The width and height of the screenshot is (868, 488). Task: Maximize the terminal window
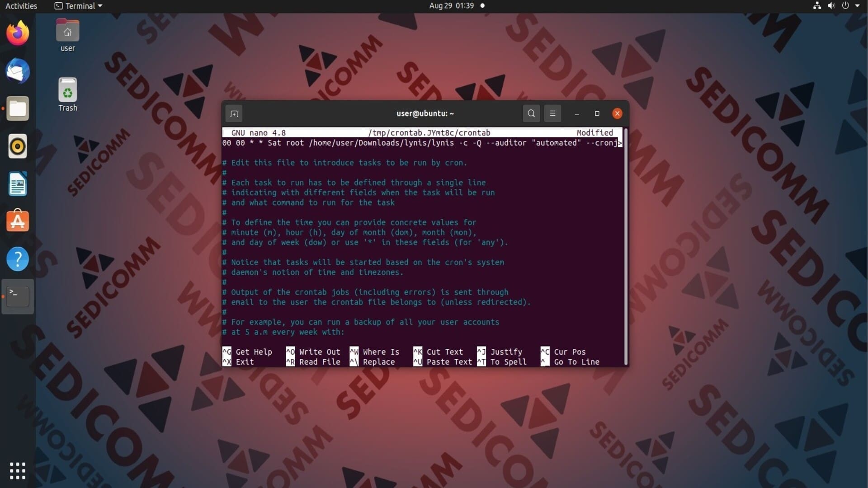pos(597,113)
